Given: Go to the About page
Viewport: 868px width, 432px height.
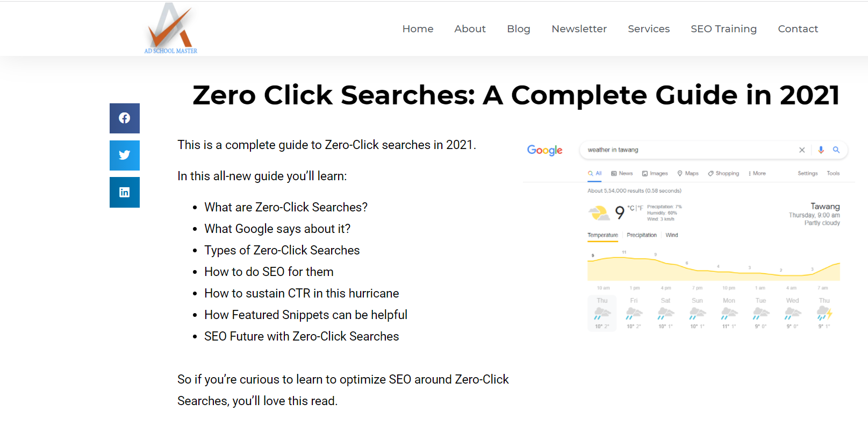Looking at the screenshot, I should point(470,29).
